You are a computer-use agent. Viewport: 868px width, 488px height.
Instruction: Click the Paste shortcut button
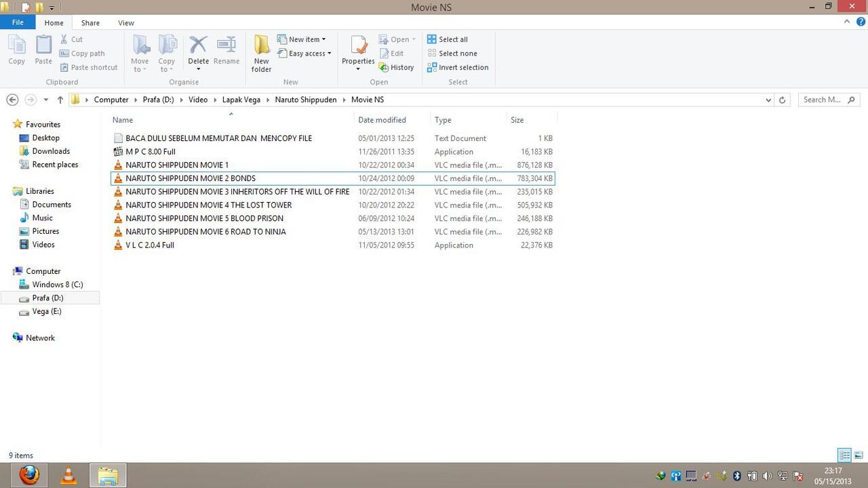coord(89,67)
